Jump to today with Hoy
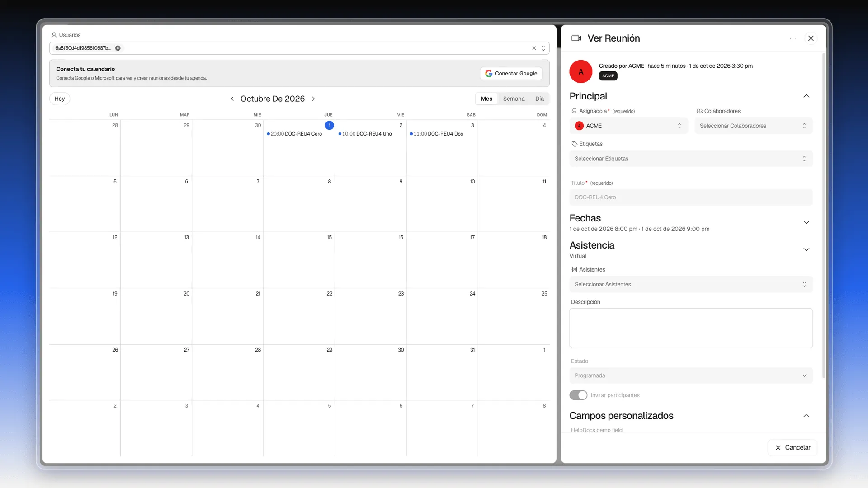The width and height of the screenshot is (868, 488). (60, 99)
